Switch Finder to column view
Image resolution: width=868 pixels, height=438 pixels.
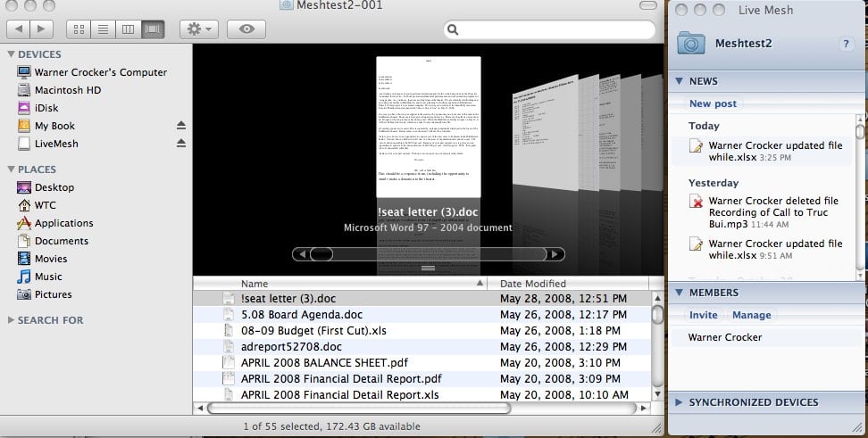128,29
